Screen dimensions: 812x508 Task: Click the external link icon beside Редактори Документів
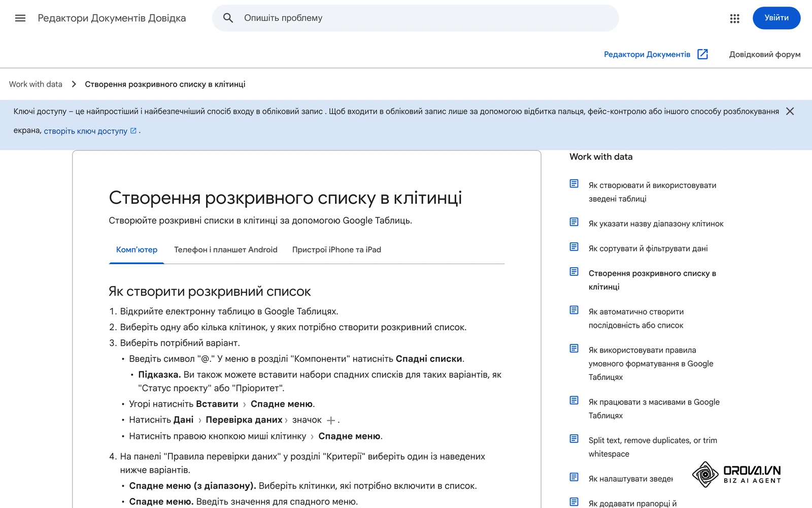702,54
